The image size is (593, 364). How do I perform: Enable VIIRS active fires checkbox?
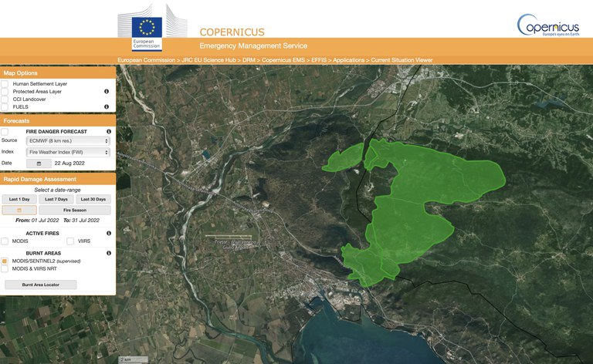pos(70,241)
